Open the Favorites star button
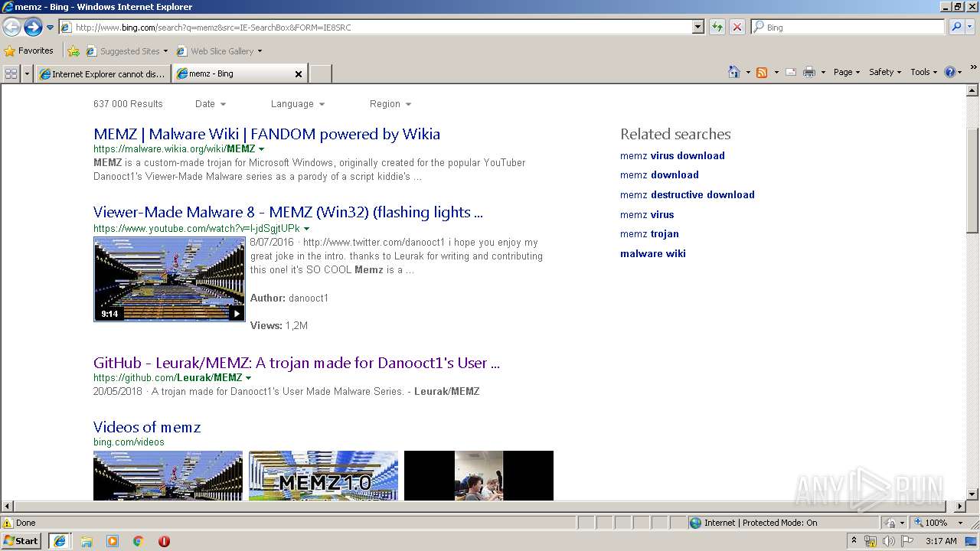 pyautogui.click(x=28, y=51)
